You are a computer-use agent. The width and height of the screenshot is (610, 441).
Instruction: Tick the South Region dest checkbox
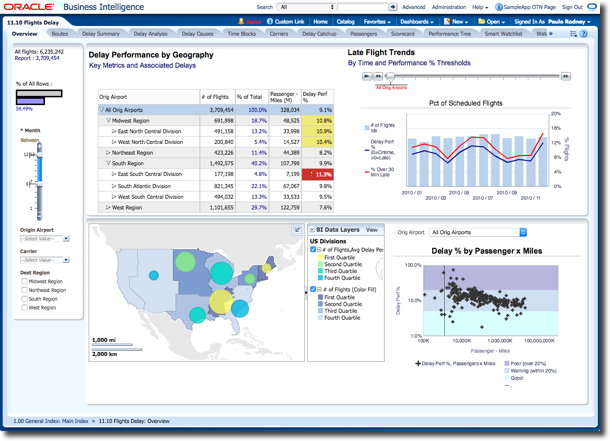[24, 299]
